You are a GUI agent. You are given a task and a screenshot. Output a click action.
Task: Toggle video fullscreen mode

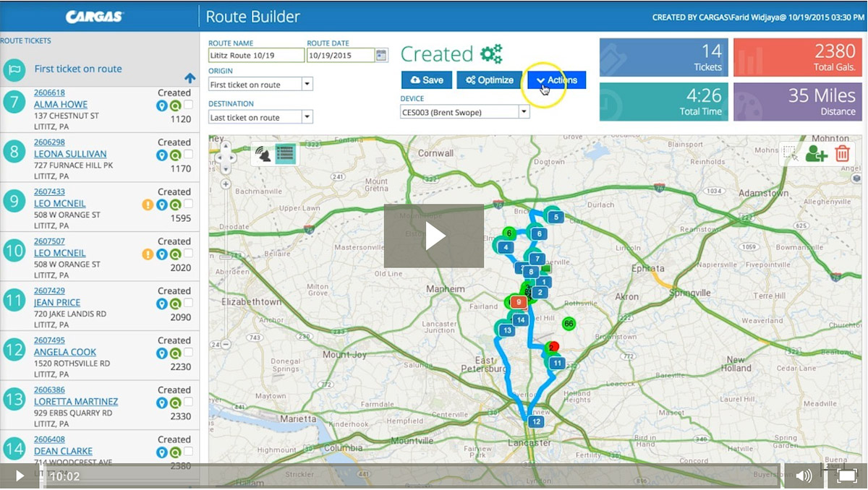(x=847, y=476)
